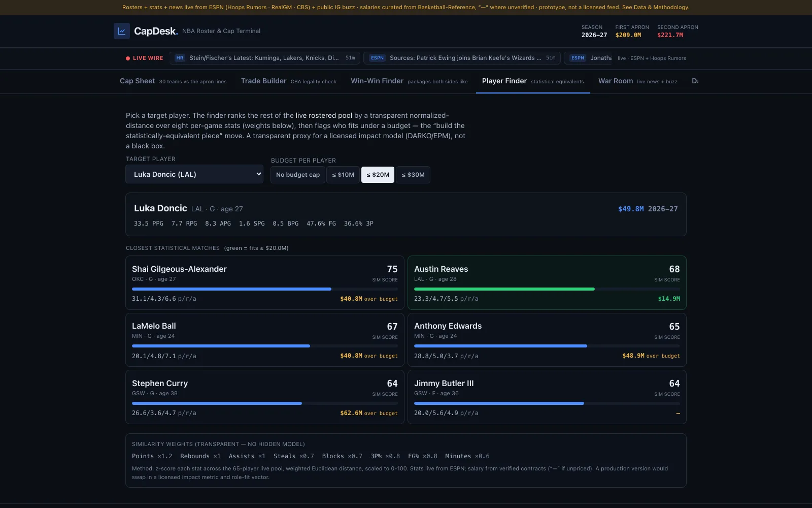
Task: Click the Luka Doncic header name
Action: pyautogui.click(x=160, y=208)
